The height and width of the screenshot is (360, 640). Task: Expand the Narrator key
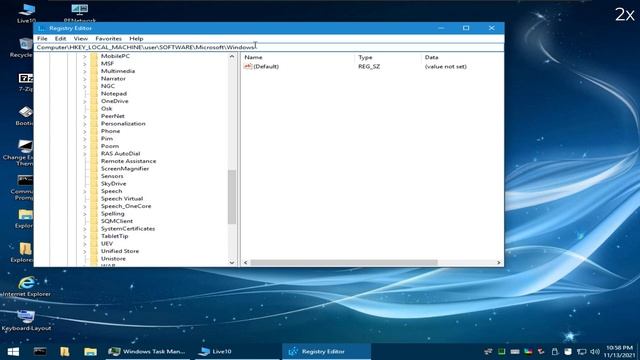(84, 79)
